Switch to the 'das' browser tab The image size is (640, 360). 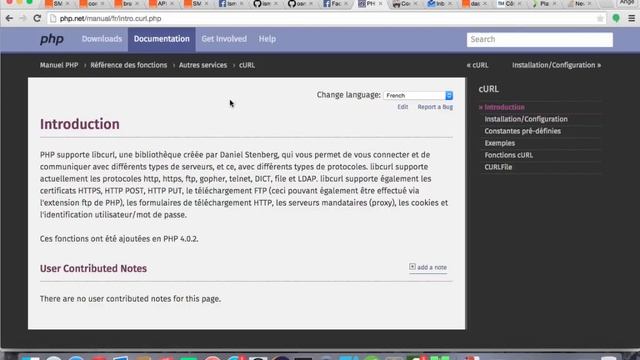[x=475, y=4]
